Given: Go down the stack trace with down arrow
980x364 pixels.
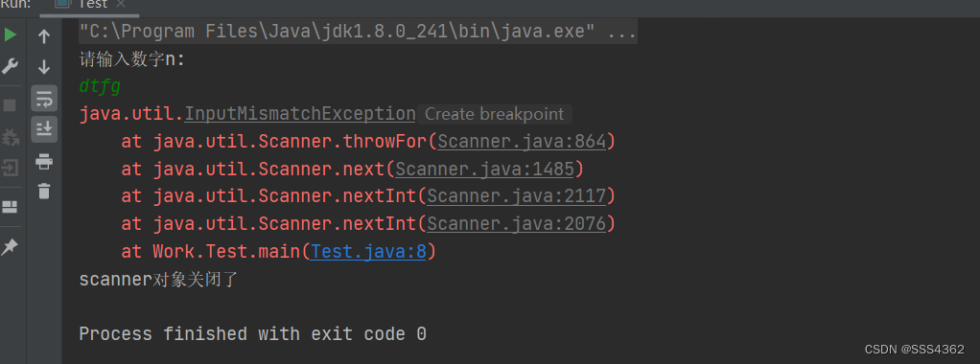Looking at the screenshot, I should pyautogui.click(x=44, y=67).
